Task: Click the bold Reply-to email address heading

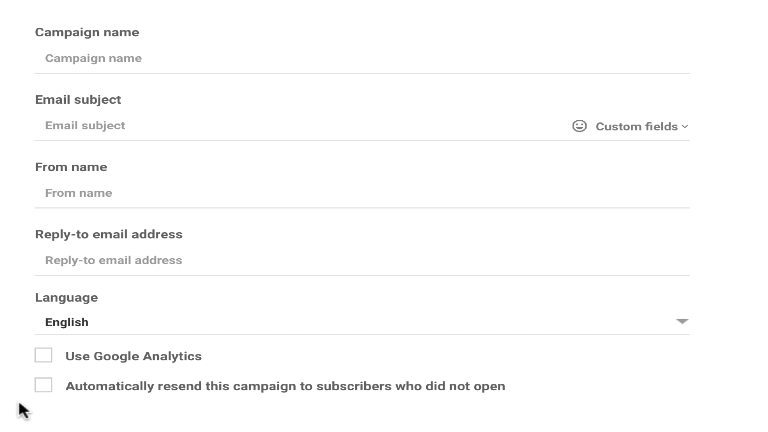Action: click(x=109, y=234)
